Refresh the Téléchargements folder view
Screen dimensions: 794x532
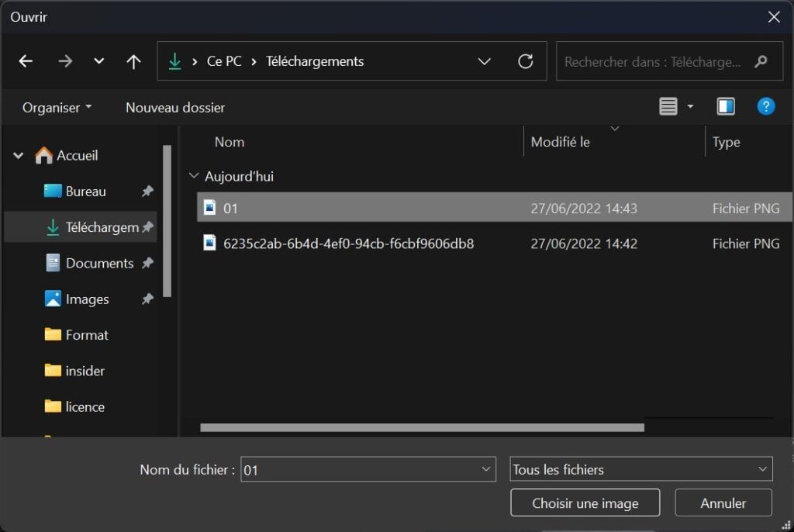(526, 61)
